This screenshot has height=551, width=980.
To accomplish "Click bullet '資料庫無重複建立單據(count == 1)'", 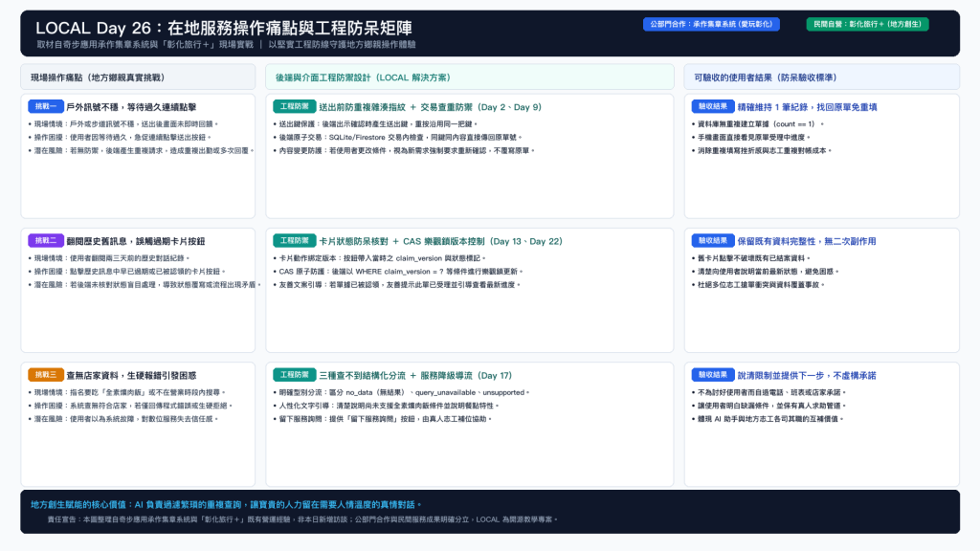I will (x=758, y=123).
